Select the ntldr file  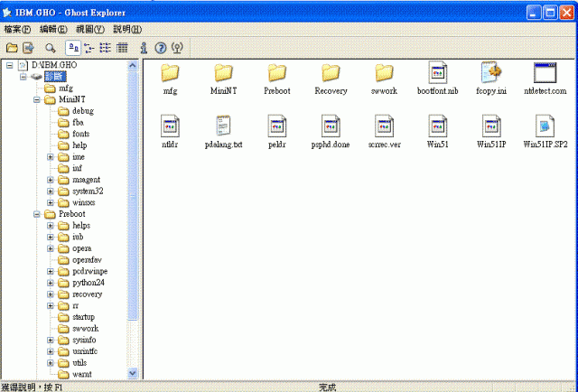click(170, 132)
